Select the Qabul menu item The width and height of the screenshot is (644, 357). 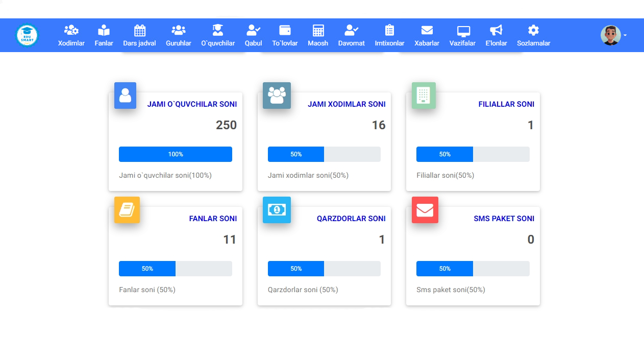pos(253,36)
